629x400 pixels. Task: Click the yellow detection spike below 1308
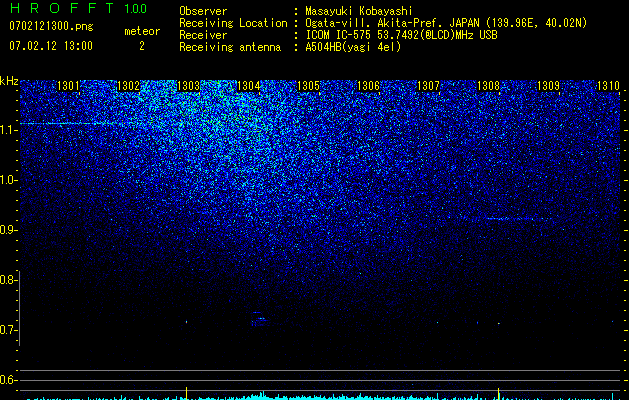499,393
